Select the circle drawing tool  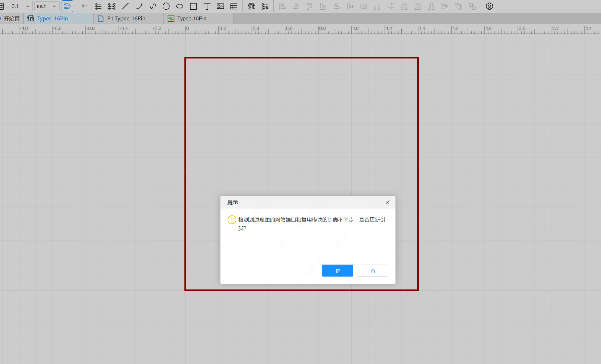pos(166,6)
